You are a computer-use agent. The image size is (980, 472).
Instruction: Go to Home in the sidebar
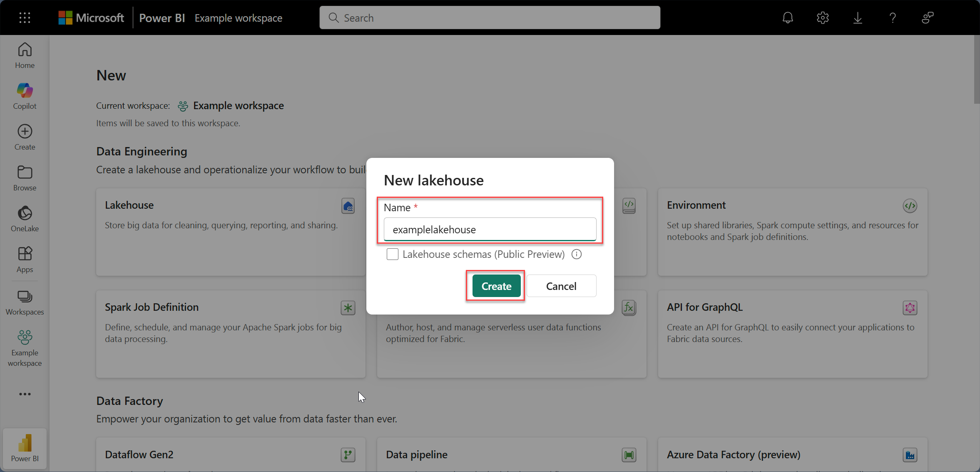tap(25, 56)
